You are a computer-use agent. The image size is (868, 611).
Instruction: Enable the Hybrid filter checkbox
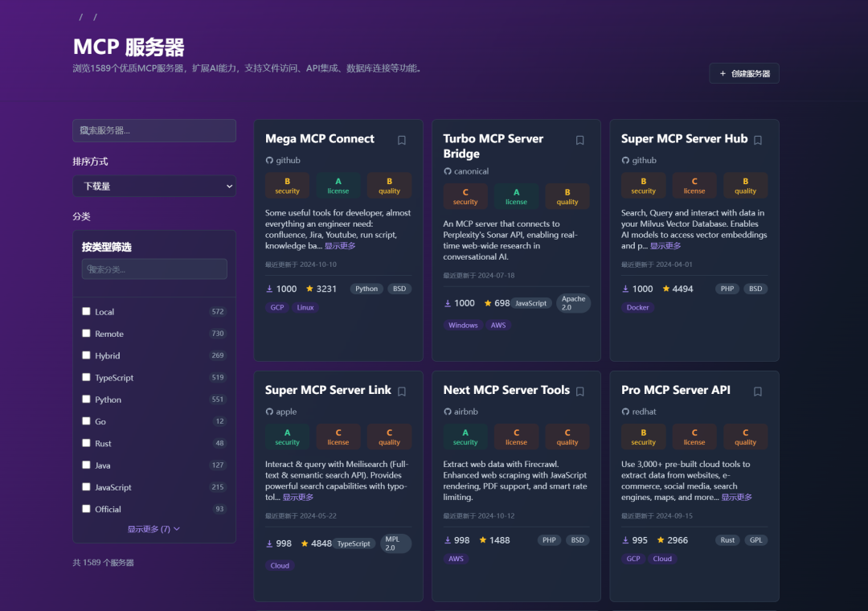point(86,355)
